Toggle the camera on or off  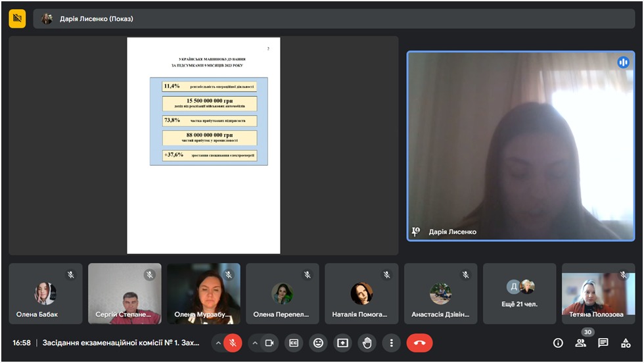pos(269,343)
